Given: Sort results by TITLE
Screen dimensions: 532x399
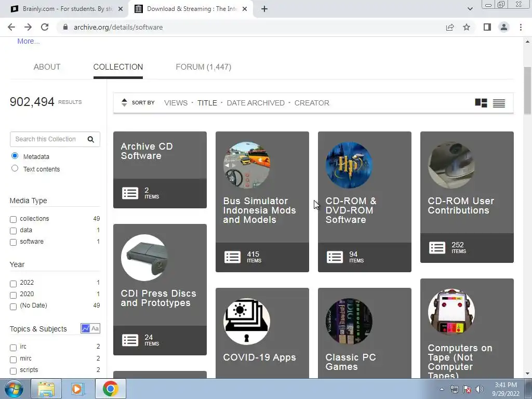Looking at the screenshot, I should point(207,103).
